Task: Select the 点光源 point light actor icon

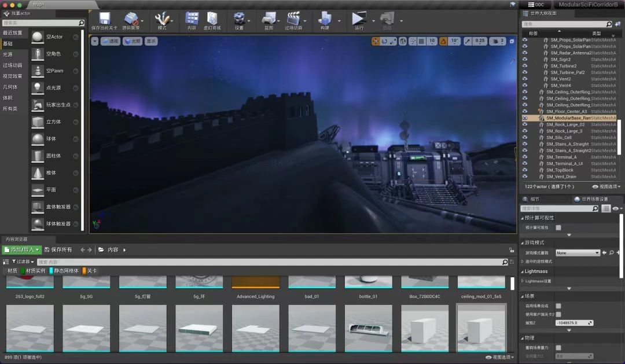Action: [38, 88]
